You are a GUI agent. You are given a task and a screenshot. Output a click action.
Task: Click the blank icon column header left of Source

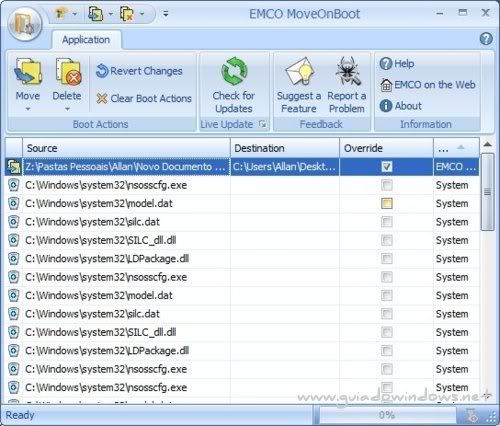click(14, 148)
